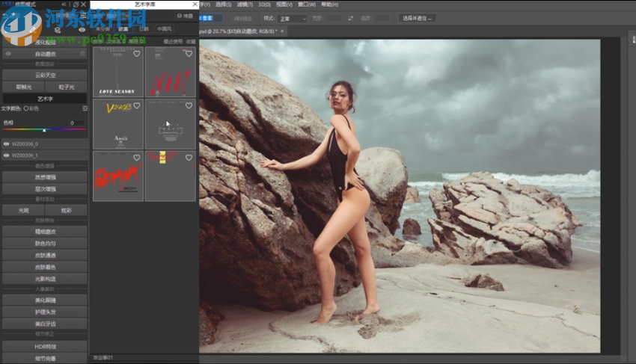Screen dimensions: 636x364
Task: Open the 窗口(W) menu
Action: point(305,4)
